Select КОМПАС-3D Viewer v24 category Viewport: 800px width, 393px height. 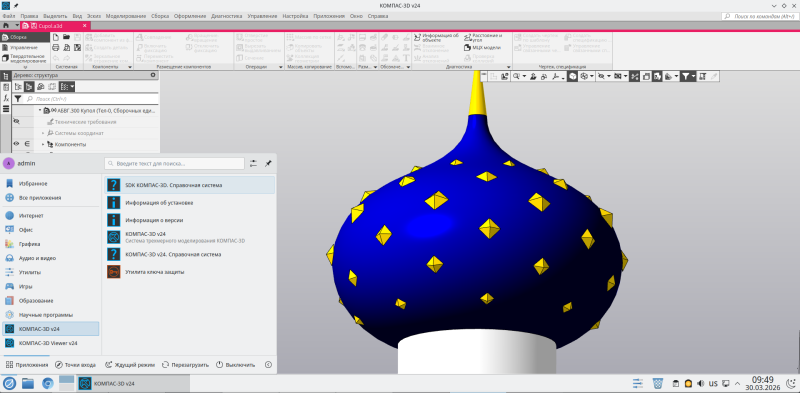point(51,343)
